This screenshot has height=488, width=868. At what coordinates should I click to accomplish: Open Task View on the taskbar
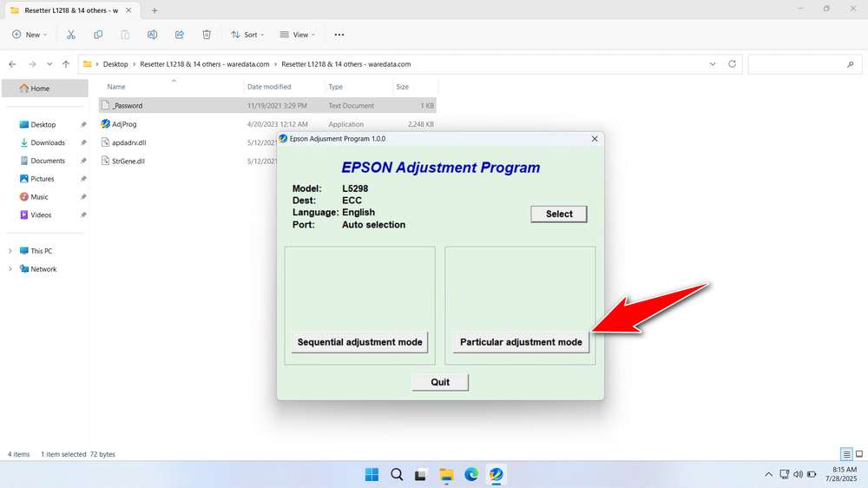[421, 474]
